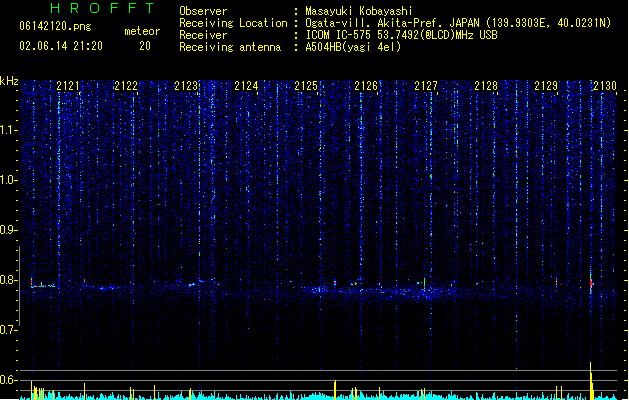
Task: Select the file name 06142120.png
Action: click(55, 27)
